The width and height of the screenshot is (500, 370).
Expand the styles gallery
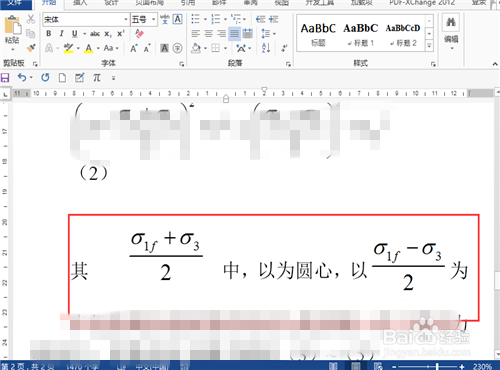coord(429,46)
